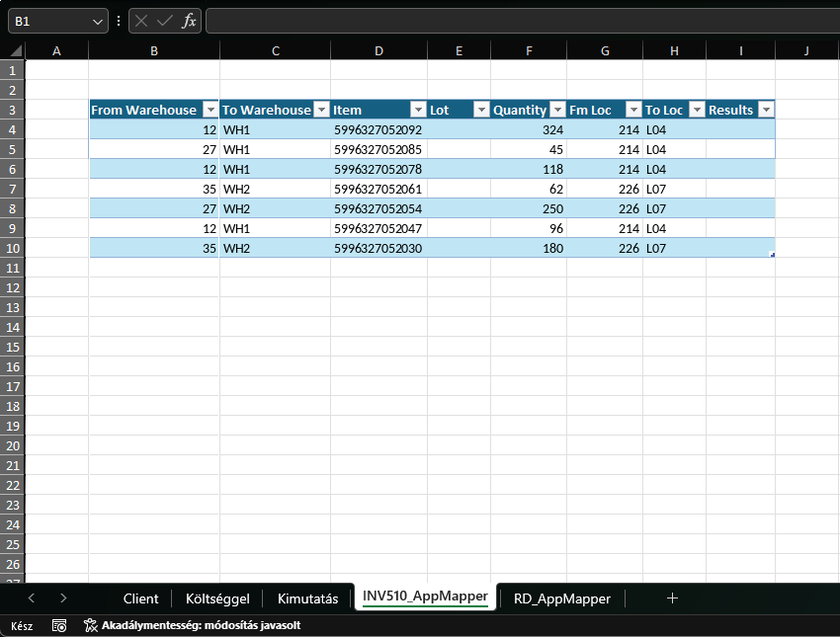Select the INV510_AppMapper sheet tab

(x=425, y=597)
